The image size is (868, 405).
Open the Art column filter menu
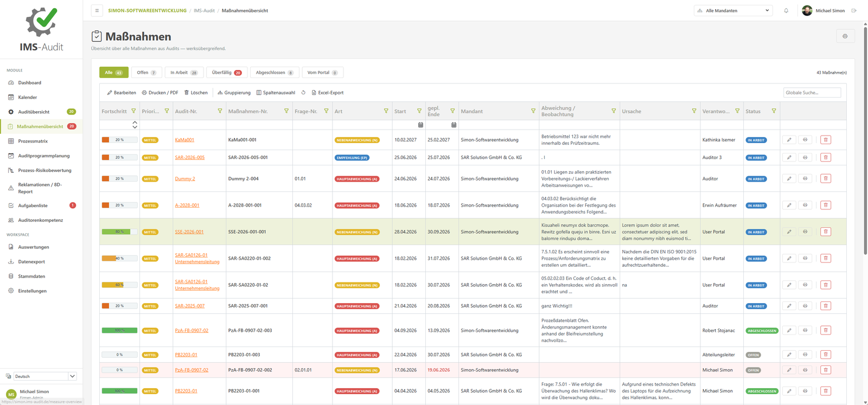pos(386,111)
